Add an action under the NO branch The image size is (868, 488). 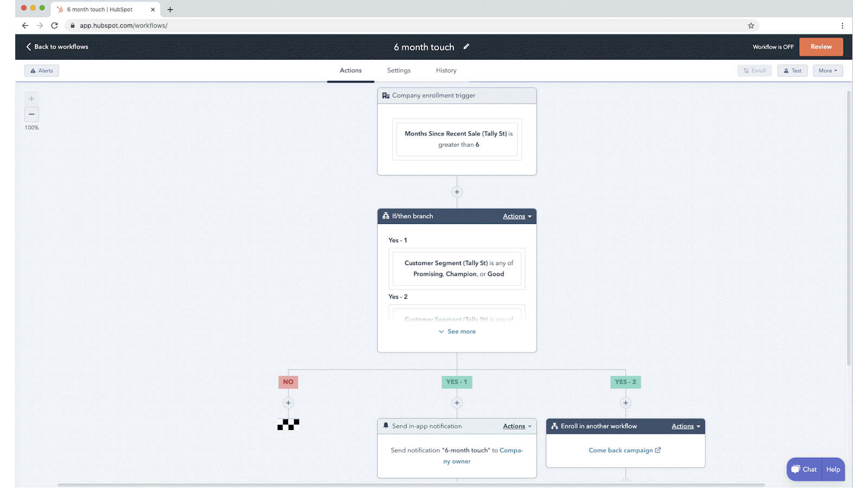click(288, 403)
